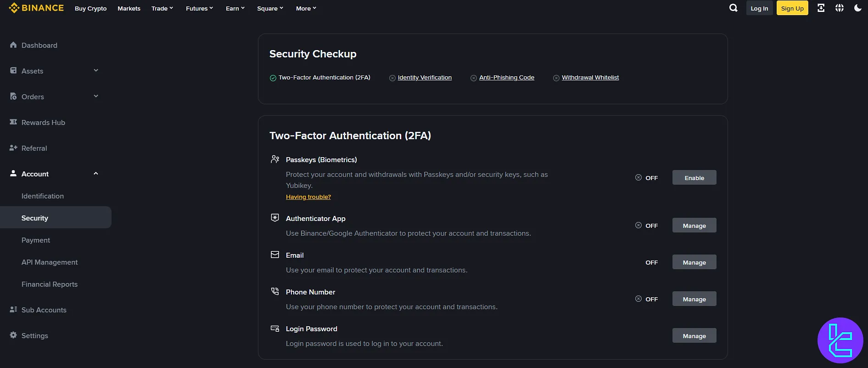The height and width of the screenshot is (368, 868).
Task: Toggle dark mode moon icon
Action: click(858, 8)
